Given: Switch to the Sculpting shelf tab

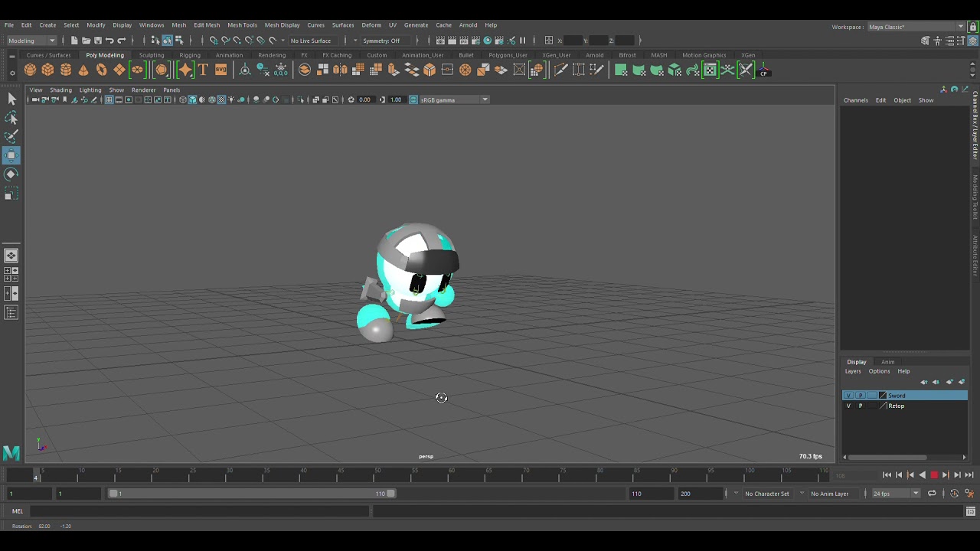Looking at the screenshot, I should point(152,55).
